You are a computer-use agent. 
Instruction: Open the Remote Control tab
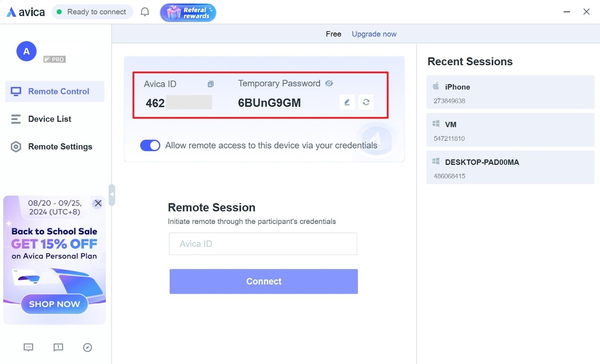[55, 91]
